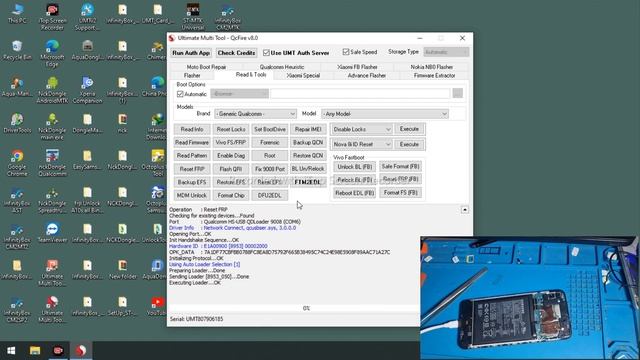Open Storage Type dropdown
This screenshot has width=640, height=360.
click(x=446, y=52)
